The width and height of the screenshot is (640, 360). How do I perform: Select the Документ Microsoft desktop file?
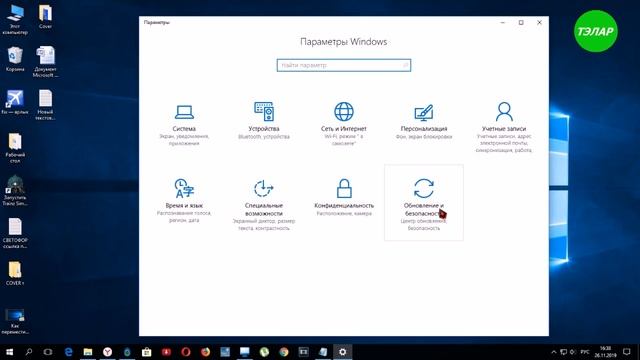[x=45, y=62]
